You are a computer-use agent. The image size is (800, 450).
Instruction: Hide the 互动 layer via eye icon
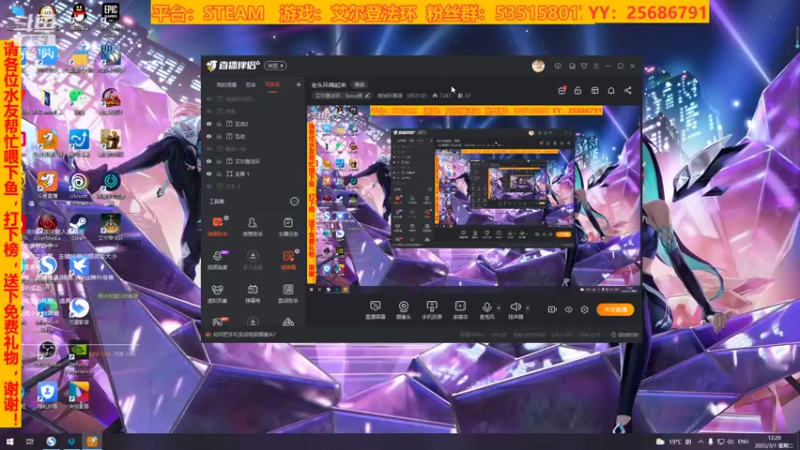point(209,136)
